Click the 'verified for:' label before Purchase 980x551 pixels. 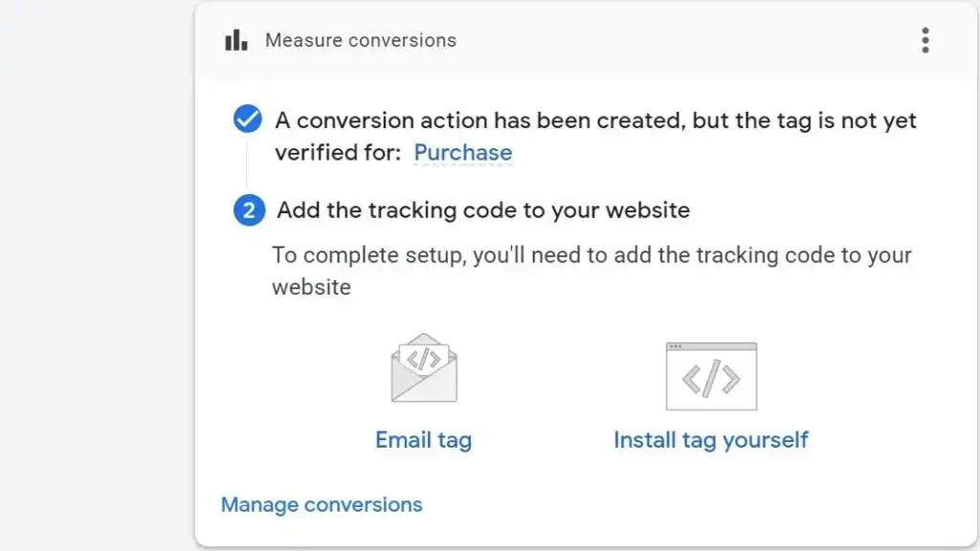pyautogui.click(x=337, y=153)
